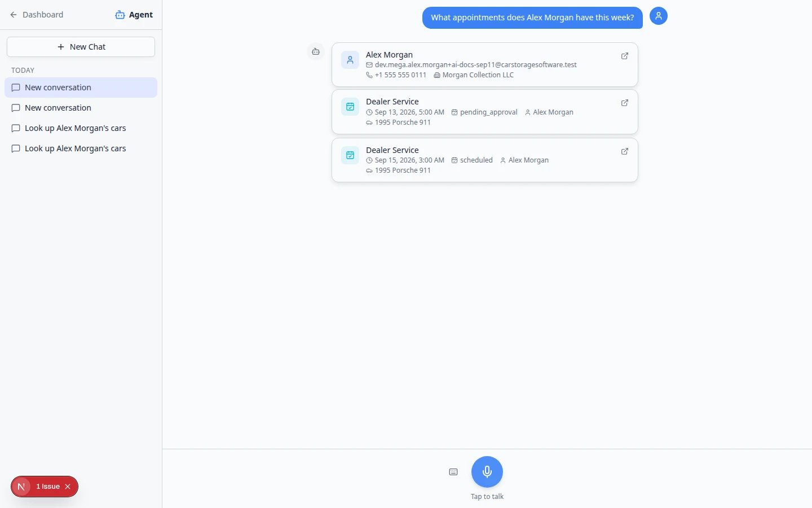Click 'Sep 13, 2026, 5:00 AM' date

409,112
